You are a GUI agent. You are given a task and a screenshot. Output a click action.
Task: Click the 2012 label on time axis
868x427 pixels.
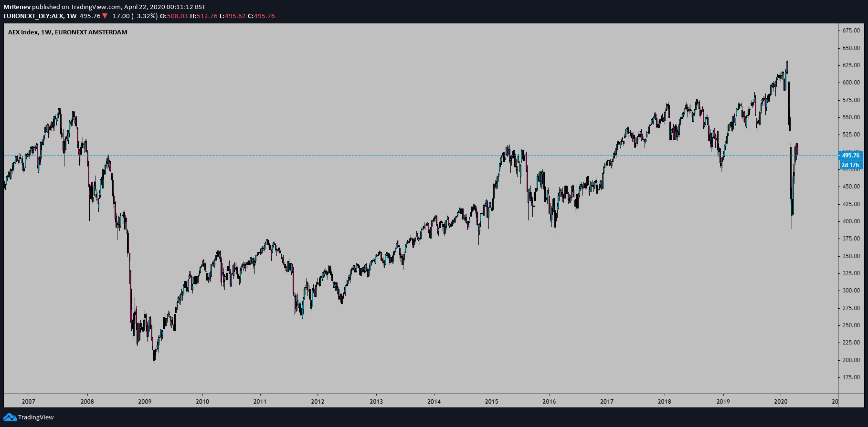318,402
